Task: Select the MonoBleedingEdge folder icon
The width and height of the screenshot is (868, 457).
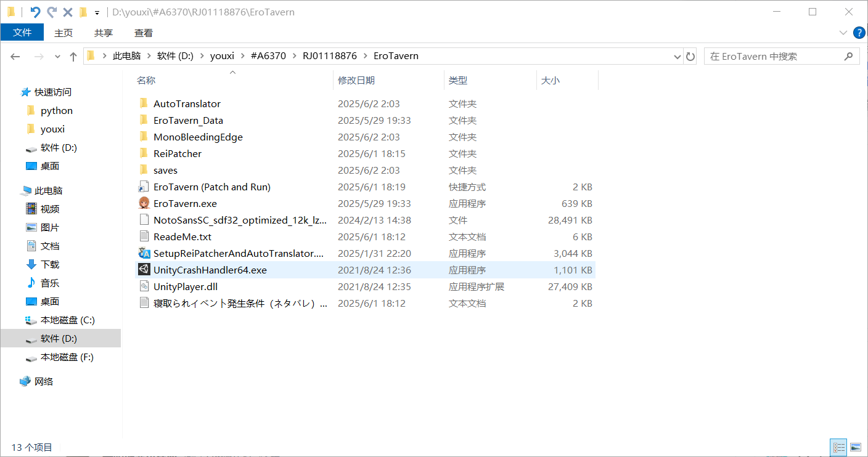Action: click(x=144, y=137)
